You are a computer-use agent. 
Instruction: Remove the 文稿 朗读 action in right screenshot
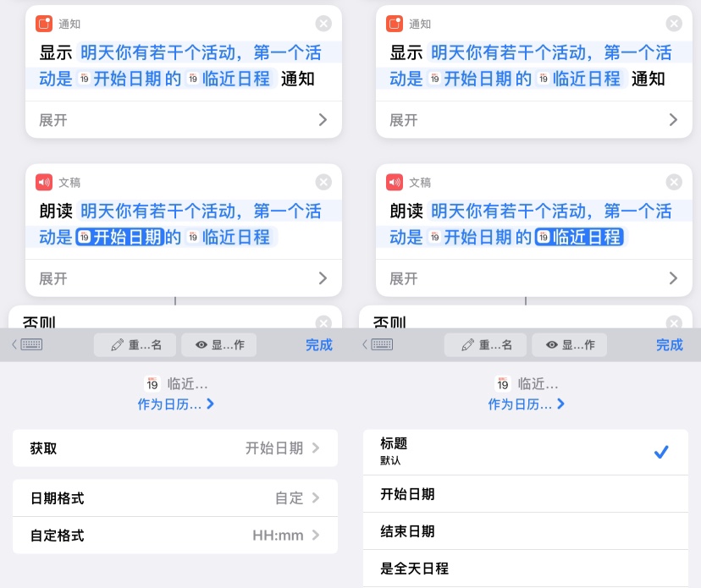click(x=674, y=182)
